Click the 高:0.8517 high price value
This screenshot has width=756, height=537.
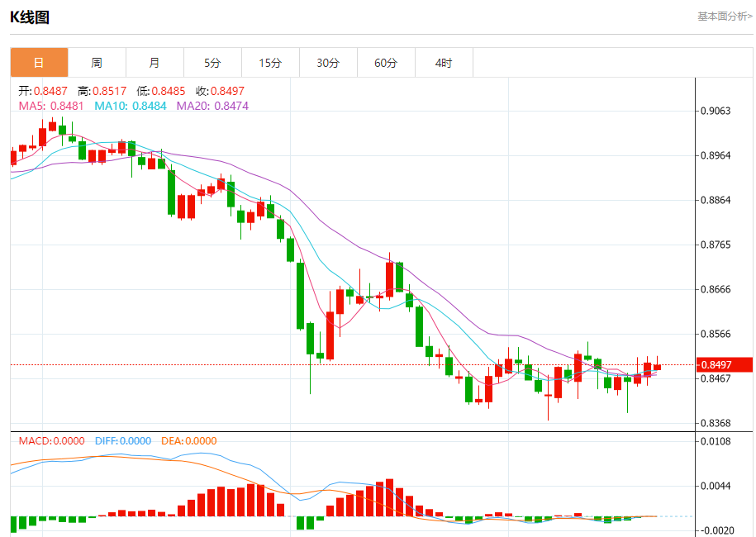pyautogui.click(x=102, y=91)
